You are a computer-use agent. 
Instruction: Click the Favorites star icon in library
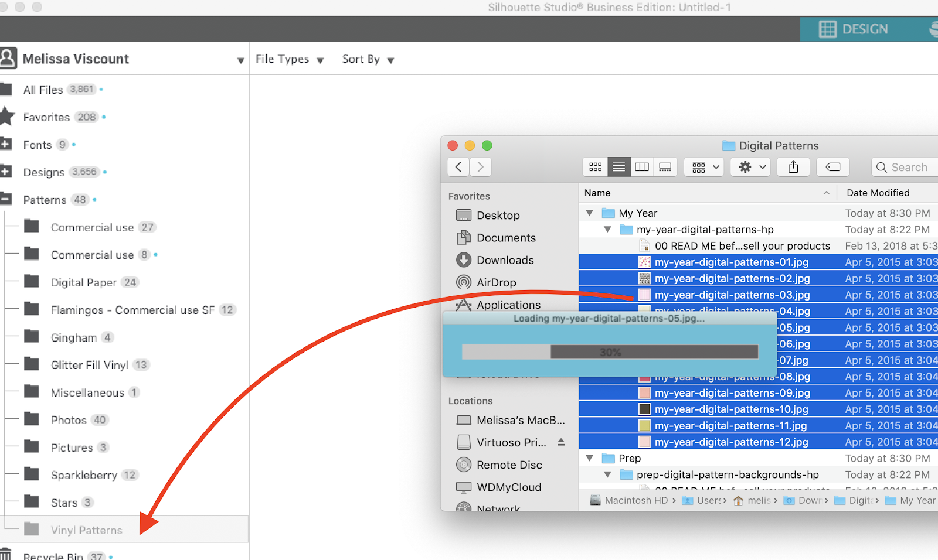pos(6,117)
